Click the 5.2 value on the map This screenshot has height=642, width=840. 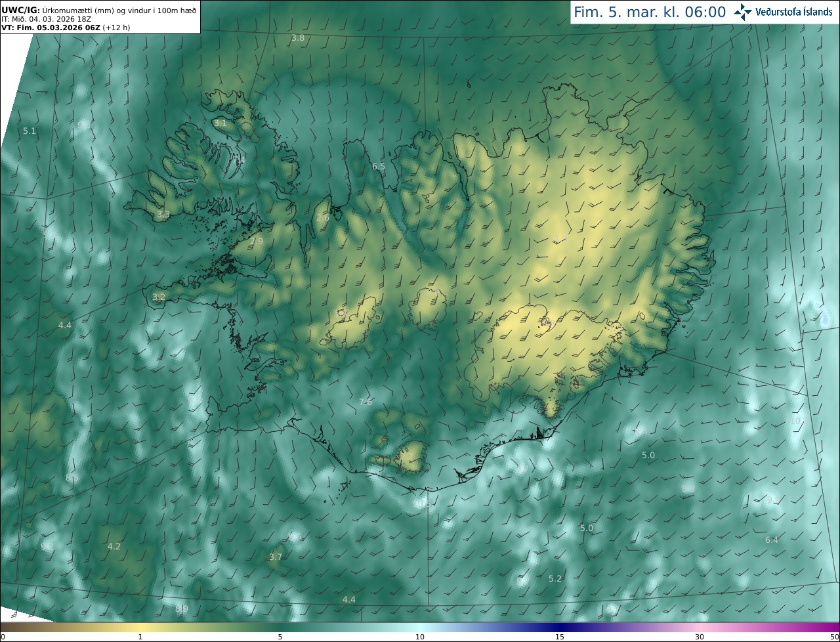(x=555, y=579)
